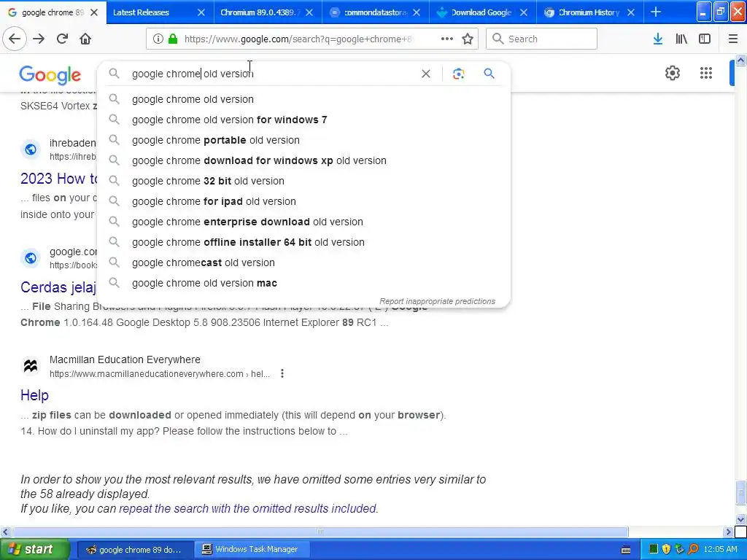This screenshot has width=747, height=560.
Task: Open the Google apps grid
Action: click(705, 73)
